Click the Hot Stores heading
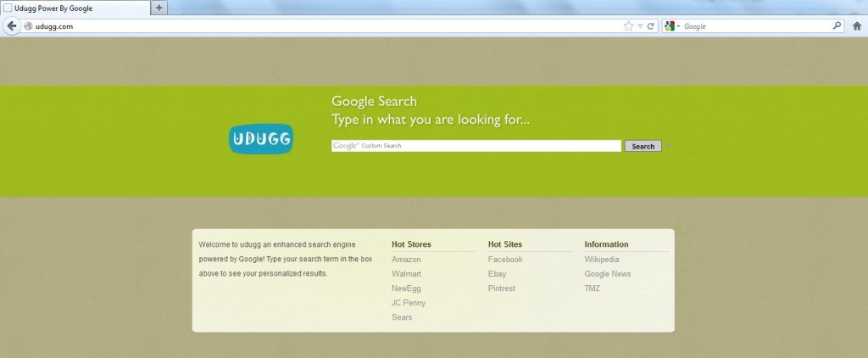This screenshot has height=358, width=868. (x=411, y=243)
